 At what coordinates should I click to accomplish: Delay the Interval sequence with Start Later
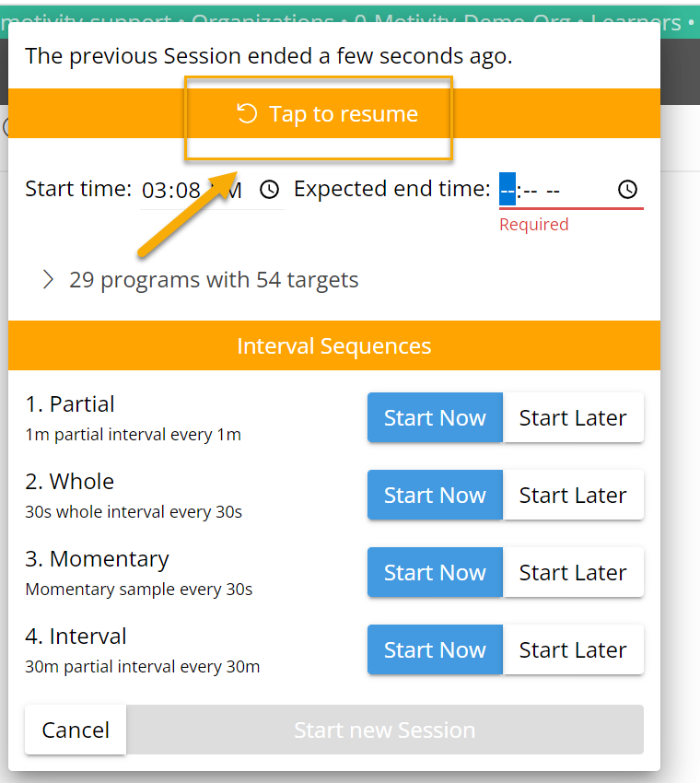coord(573,649)
